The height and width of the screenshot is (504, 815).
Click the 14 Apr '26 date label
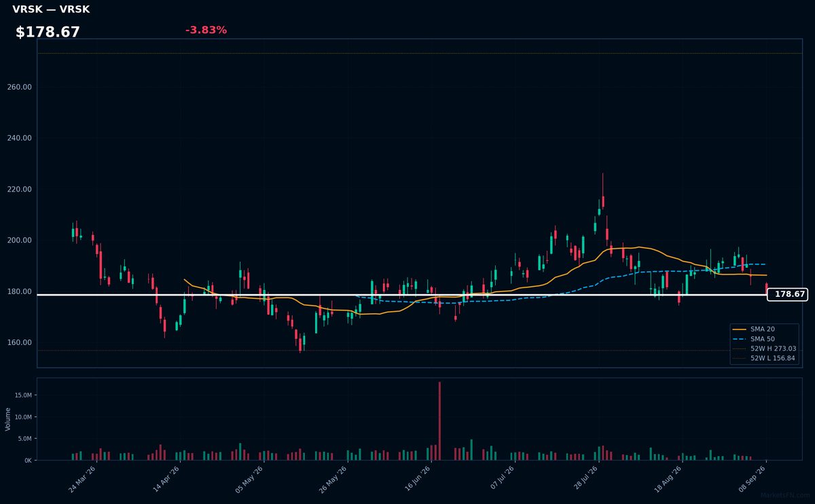[166, 480]
